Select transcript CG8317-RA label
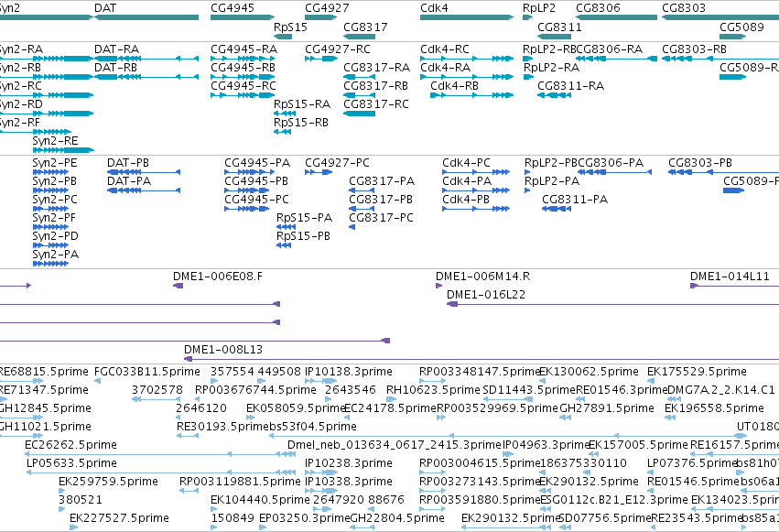This screenshot has width=779, height=532. 377,67
